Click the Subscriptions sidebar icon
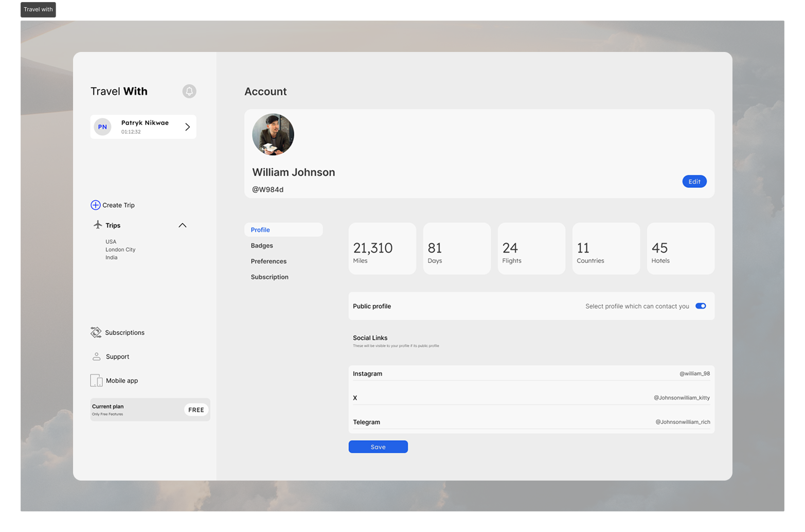 [x=96, y=332]
